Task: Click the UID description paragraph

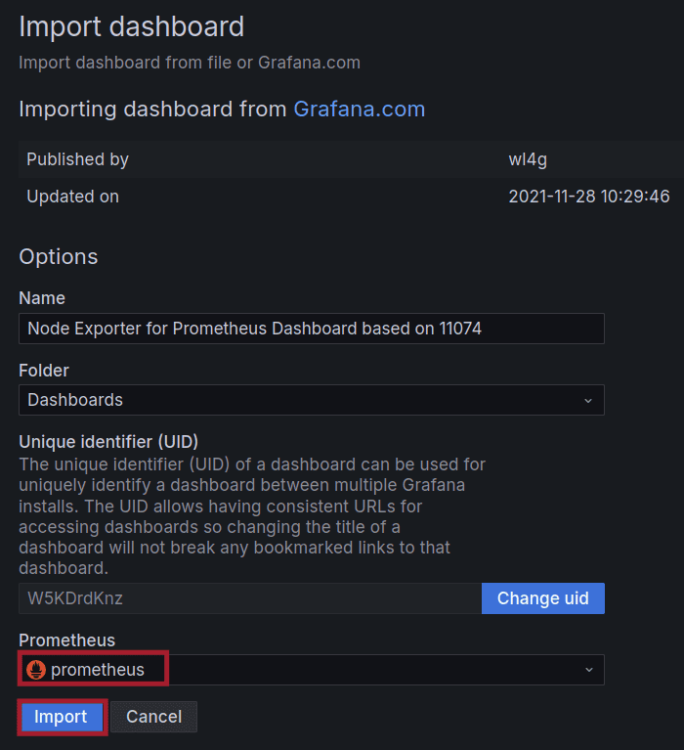Action: click(252, 516)
